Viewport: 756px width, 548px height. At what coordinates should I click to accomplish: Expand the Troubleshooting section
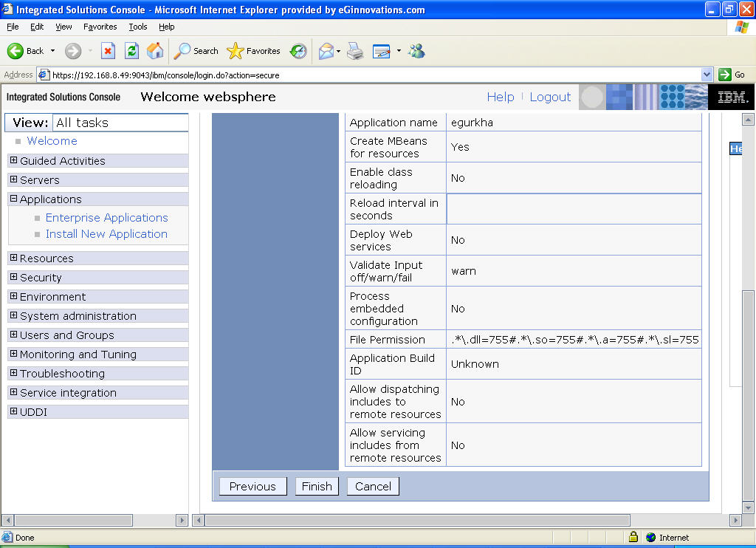(x=13, y=373)
